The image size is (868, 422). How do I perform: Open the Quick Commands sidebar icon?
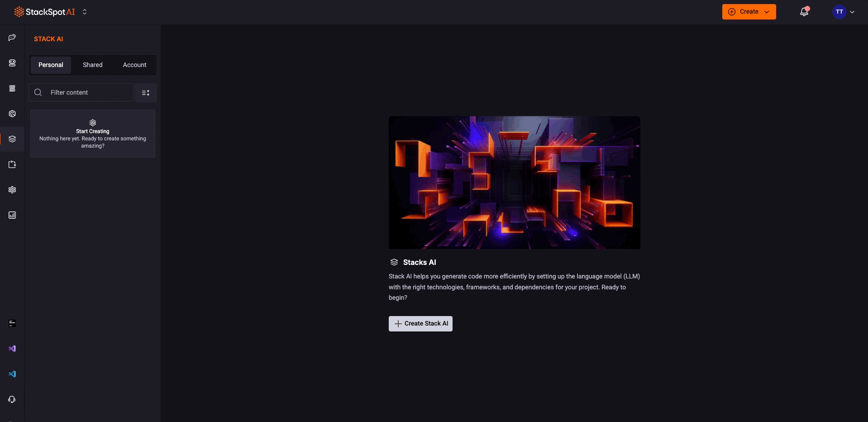pos(12,88)
